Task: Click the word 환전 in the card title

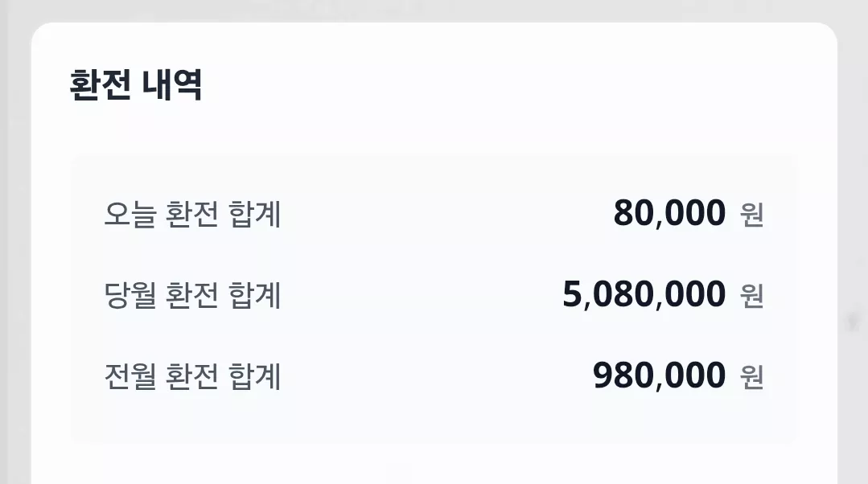Action: 101,84
